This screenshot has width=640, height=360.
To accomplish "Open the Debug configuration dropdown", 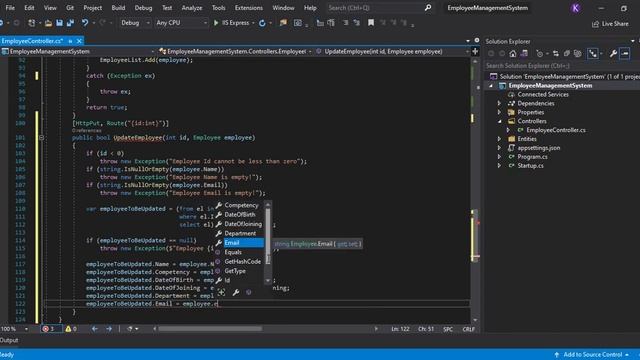I will tap(135, 23).
